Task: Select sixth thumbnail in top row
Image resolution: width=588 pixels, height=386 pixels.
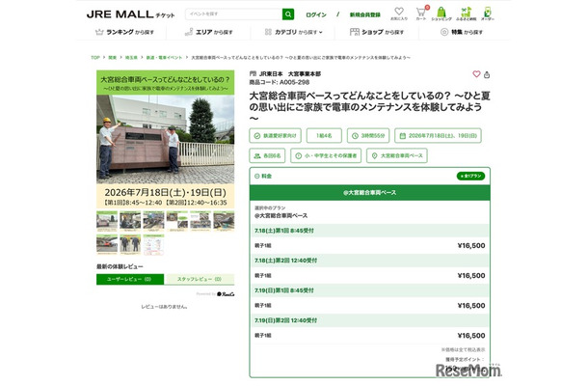Action: click(224, 220)
